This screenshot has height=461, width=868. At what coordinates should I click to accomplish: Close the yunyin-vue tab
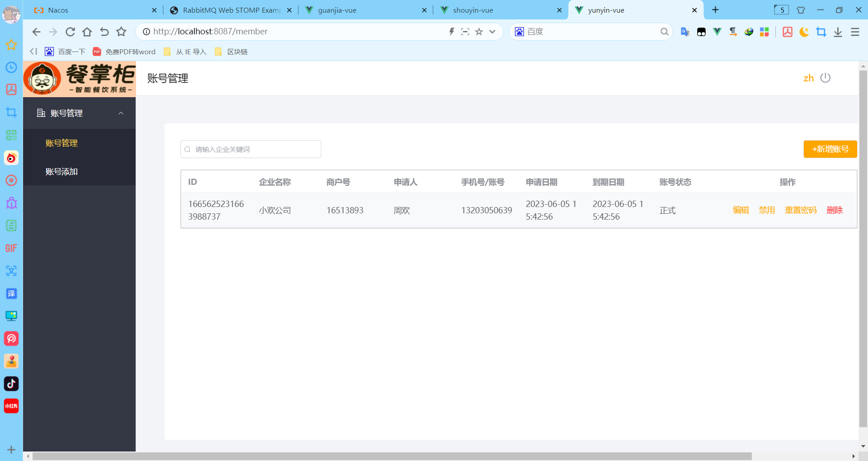(694, 10)
